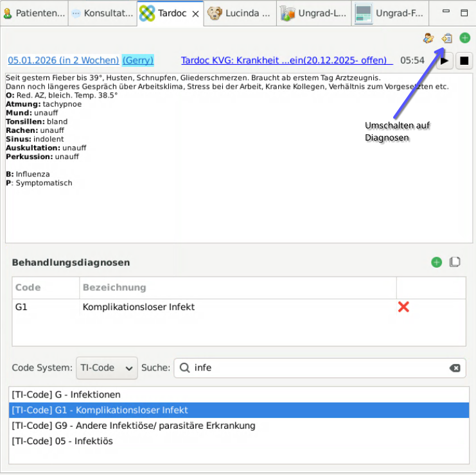Click the switch-to-diagnoses clipboard icon
Viewport: 476px width, 475px height.
447,39
